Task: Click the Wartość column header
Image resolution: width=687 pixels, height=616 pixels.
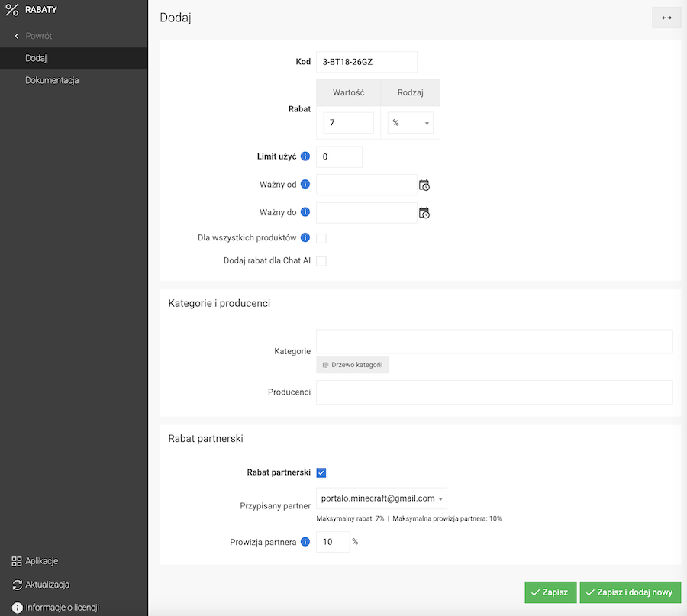Action: [348, 92]
